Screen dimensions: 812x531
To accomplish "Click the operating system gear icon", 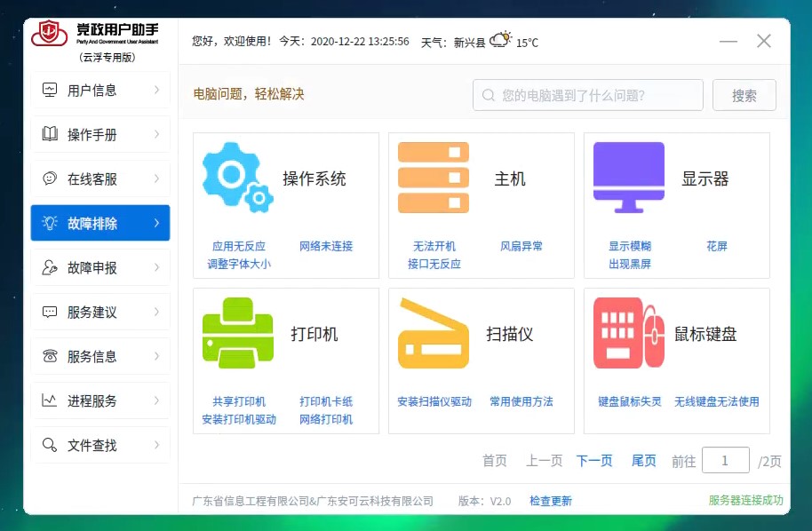I will pos(237,178).
